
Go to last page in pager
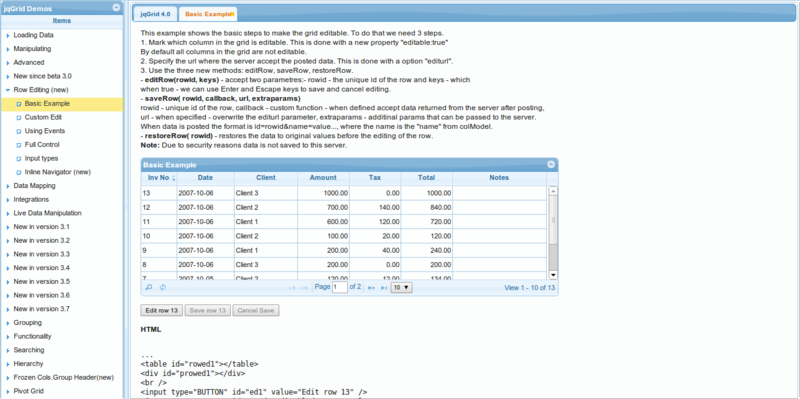click(x=384, y=288)
